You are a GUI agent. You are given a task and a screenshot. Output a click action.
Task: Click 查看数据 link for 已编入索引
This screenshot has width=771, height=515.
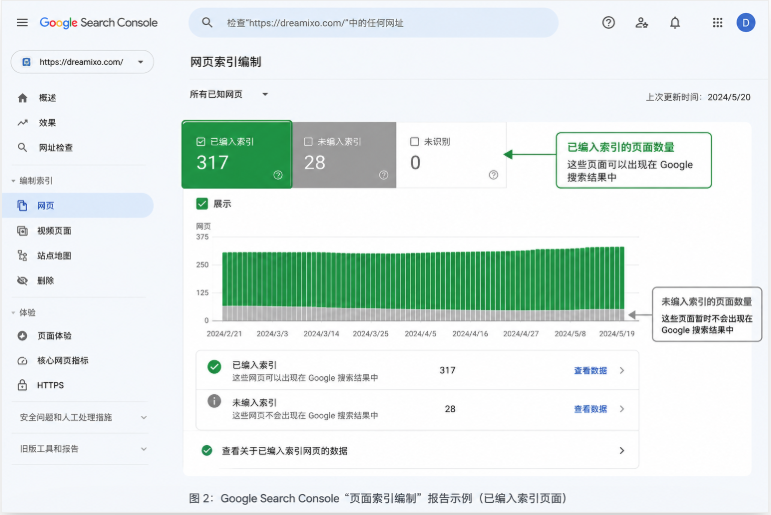tap(591, 370)
